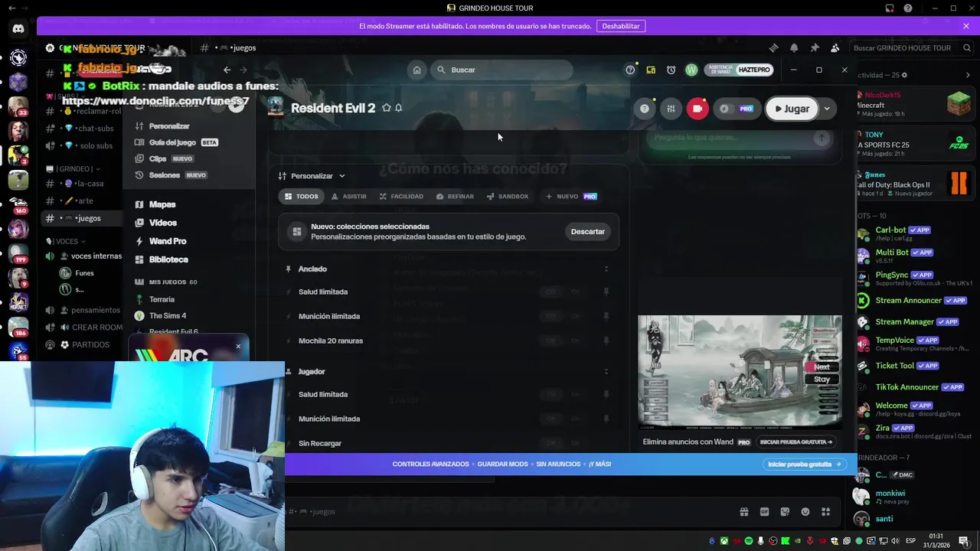Screen dimensions: 980x551
Task: Toggle Munición ilimitada under Anclado
Action: click(563, 316)
